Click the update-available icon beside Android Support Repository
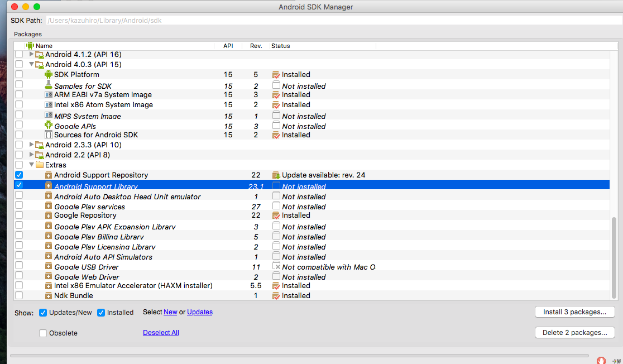Viewport: 623px width, 364px height. 276,175
